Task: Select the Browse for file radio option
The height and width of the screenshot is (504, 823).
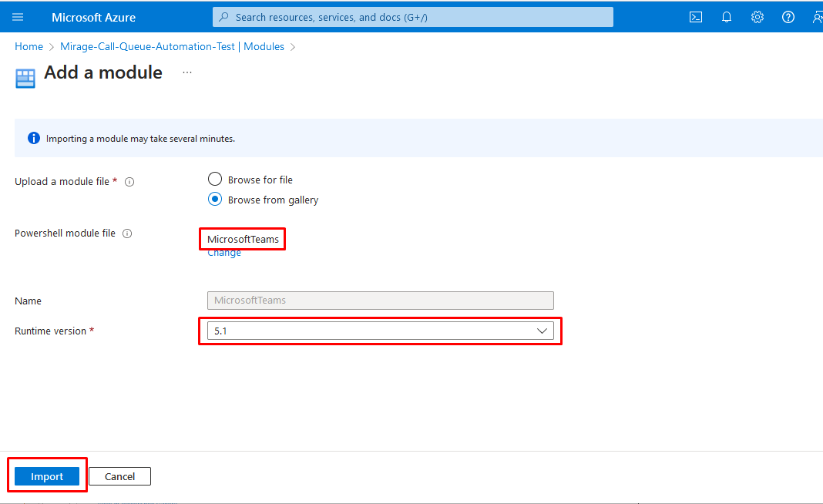Action: pos(215,179)
